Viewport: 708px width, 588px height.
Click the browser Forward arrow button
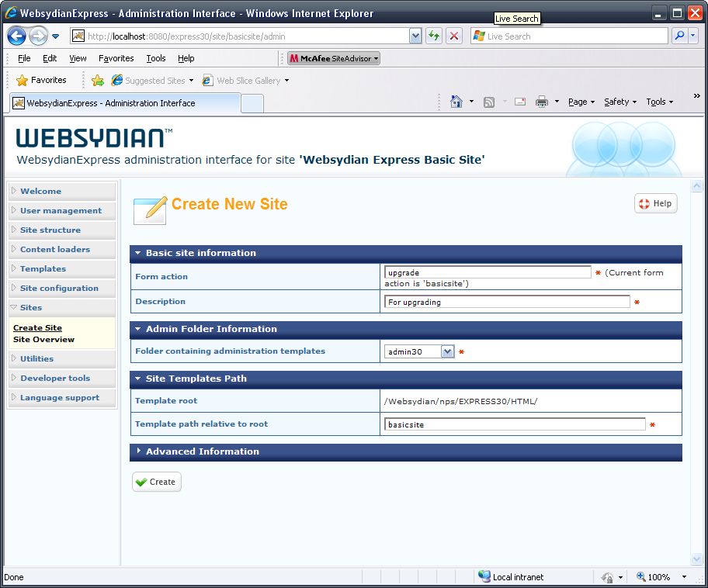pos(38,36)
